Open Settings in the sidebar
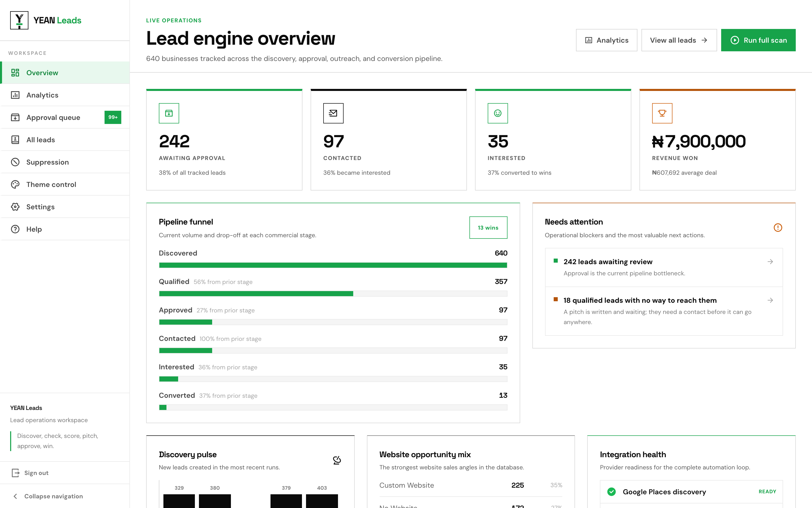The width and height of the screenshot is (812, 508). [x=65, y=207]
